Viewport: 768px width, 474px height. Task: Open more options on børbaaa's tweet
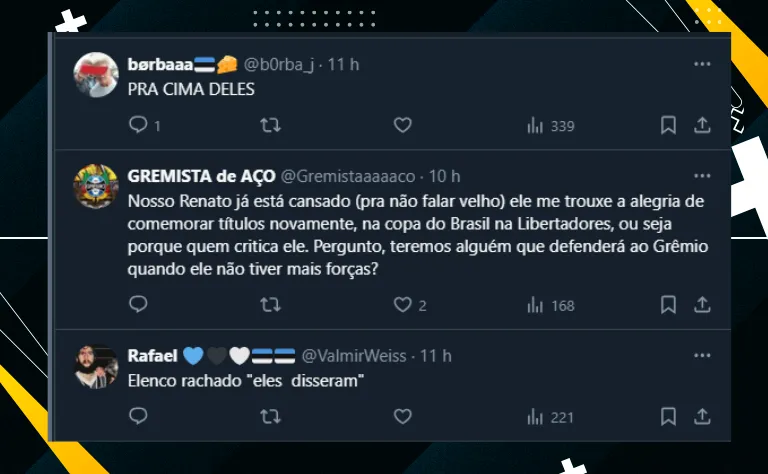[702, 64]
